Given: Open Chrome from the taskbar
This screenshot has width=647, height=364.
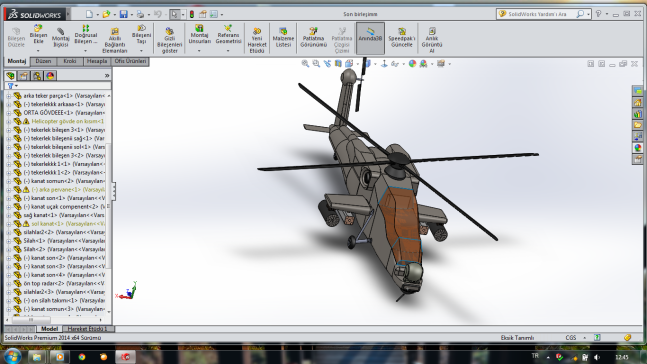Looking at the screenshot, I should [82, 357].
